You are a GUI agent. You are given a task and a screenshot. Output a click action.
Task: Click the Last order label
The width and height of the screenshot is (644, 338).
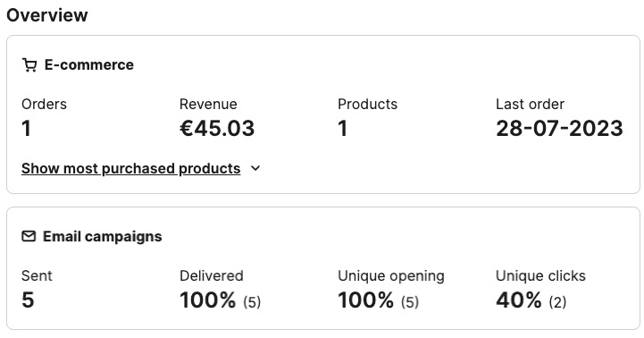[530, 104]
